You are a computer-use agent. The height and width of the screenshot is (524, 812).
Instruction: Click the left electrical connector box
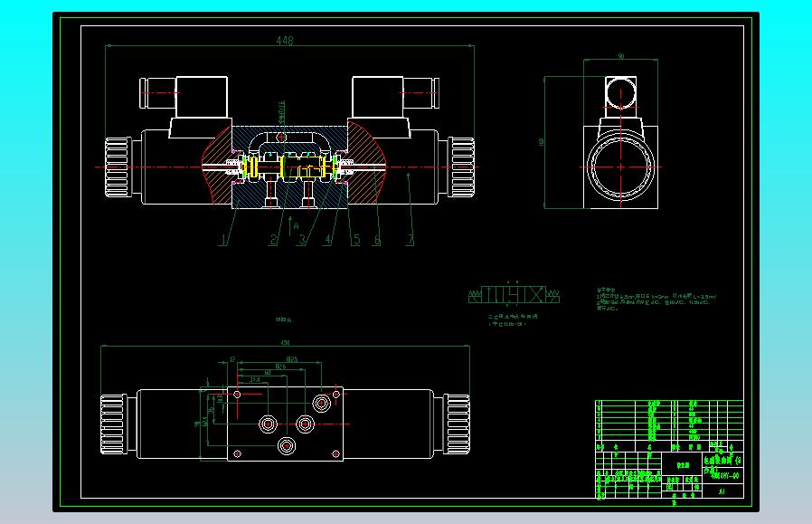coord(202,97)
